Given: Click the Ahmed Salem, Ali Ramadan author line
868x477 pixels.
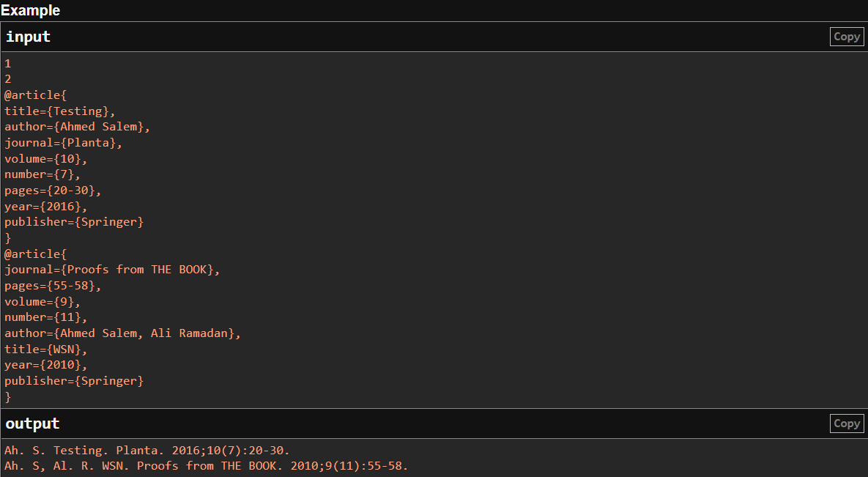Looking at the screenshot, I should 122,333.
